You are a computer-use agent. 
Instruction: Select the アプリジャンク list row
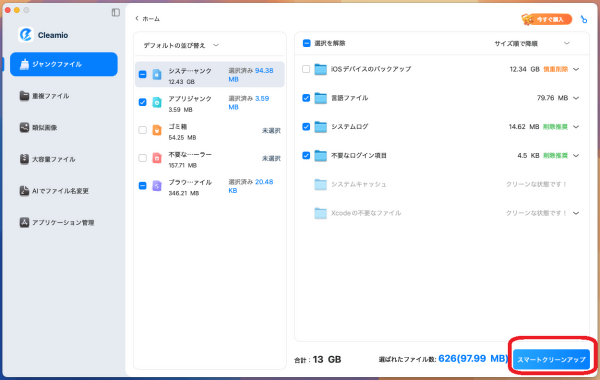pyautogui.click(x=210, y=103)
